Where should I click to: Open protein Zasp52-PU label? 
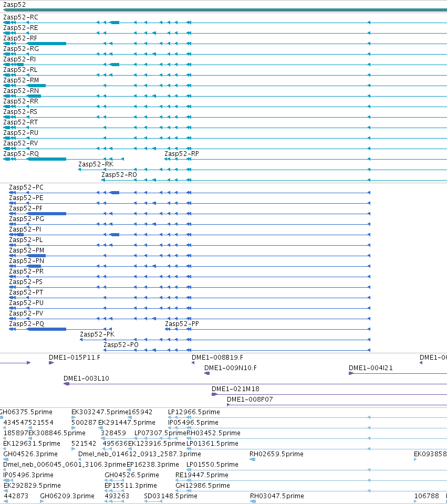pos(26,303)
